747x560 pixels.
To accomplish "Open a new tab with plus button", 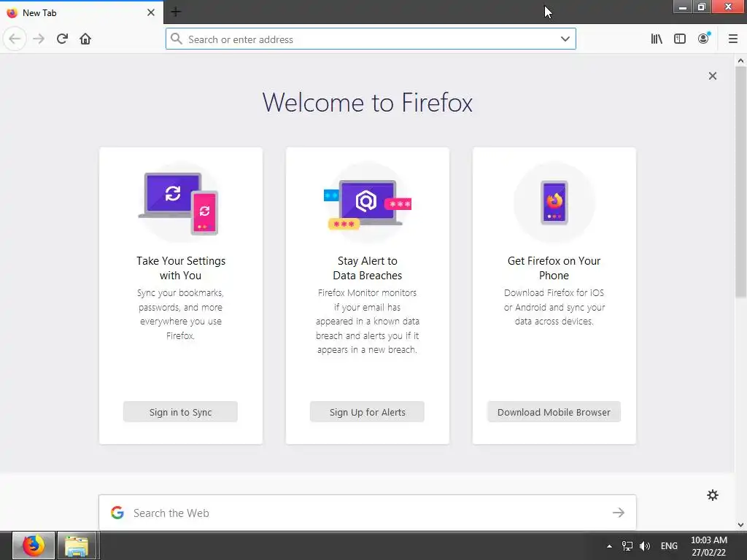I will click(176, 12).
